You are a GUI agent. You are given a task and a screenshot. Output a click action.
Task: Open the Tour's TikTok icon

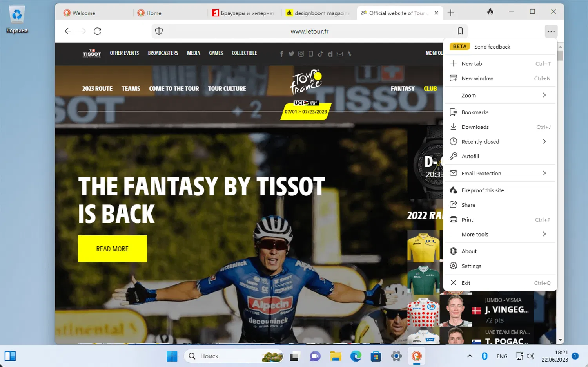coord(320,54)
